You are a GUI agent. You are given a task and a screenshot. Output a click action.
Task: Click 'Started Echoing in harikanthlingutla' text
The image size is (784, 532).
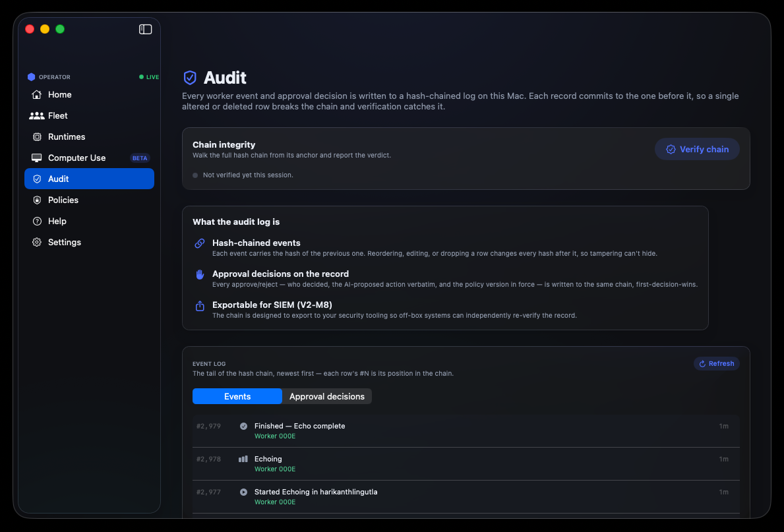316,492
